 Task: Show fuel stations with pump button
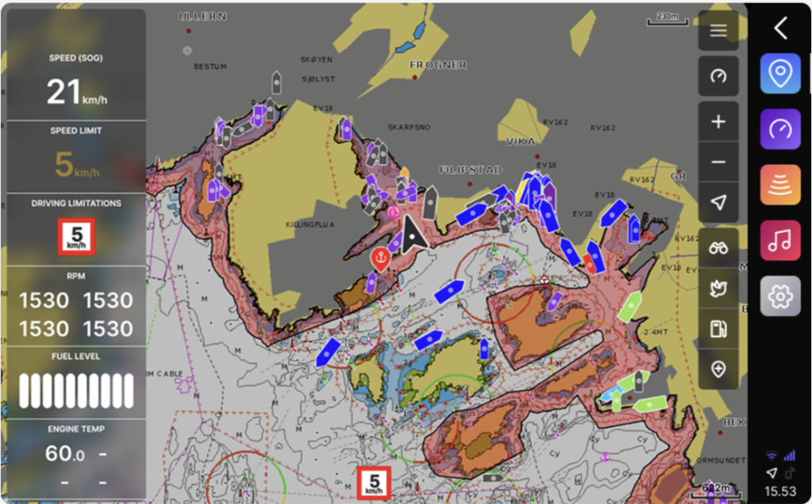[x=718, y=329]
